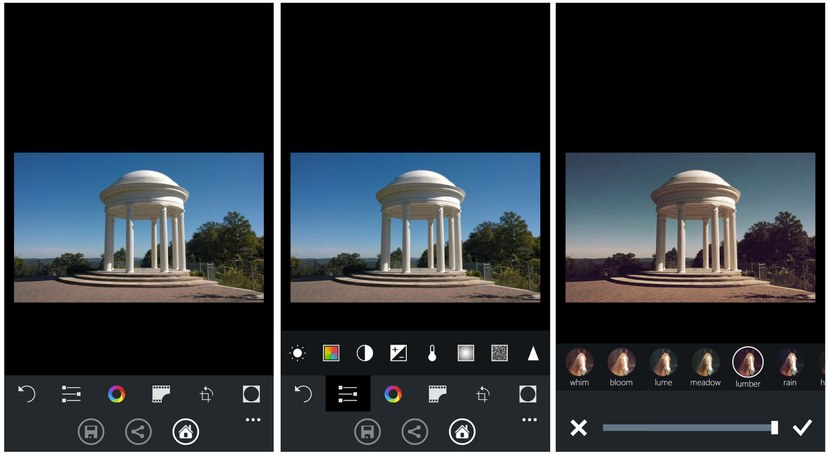Expand the three-dots more menu in middle screen
Viewport: 828px width, 456px height.
[x=529, y=420]
